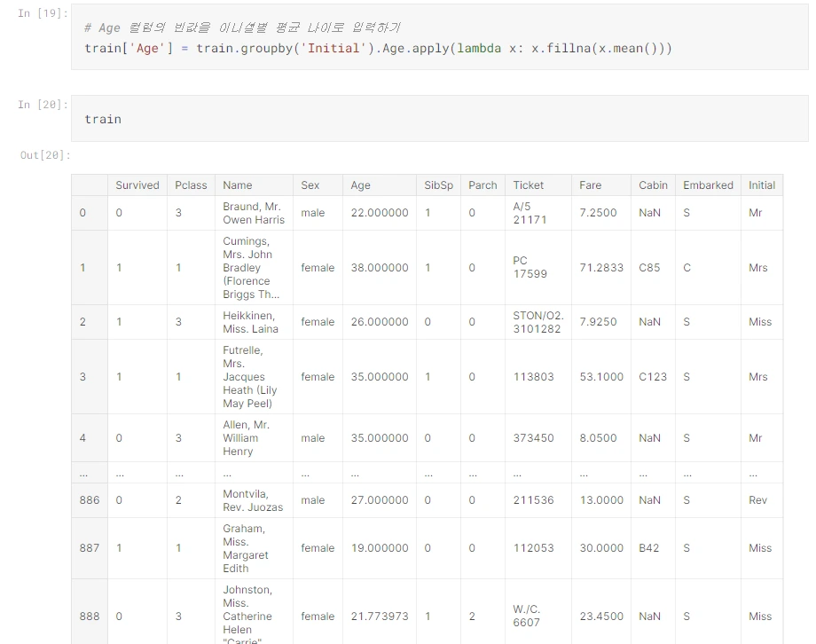Click the row index 886
Screen dimensions: 816x644
90,500
